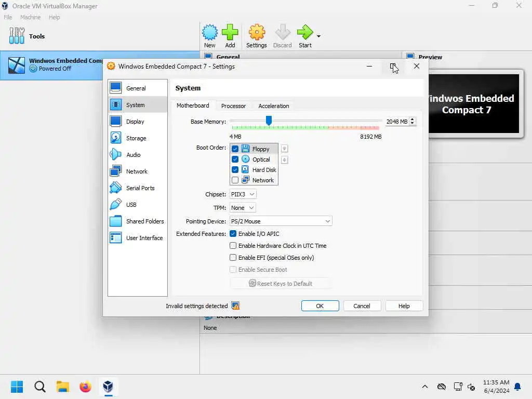Open File Explorer from taskbar
Image resolution: width=532 pixels, height=399 pixels.
coord(63,387)
